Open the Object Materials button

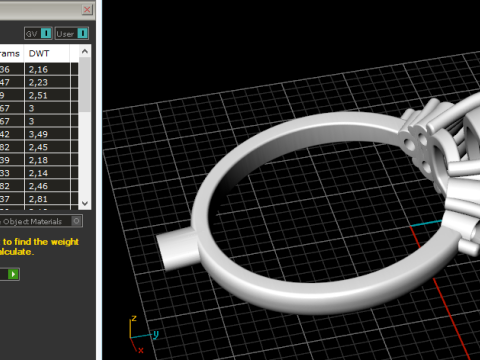tap(41, 221)
